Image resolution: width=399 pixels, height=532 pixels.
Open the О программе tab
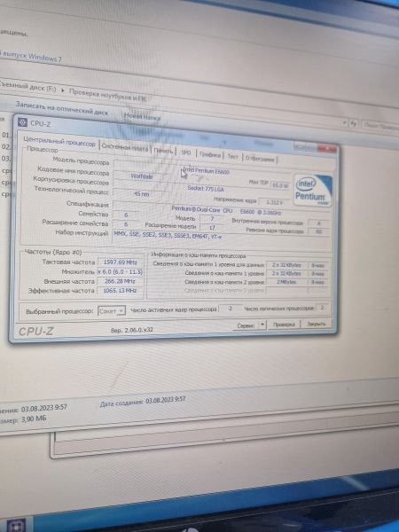coord(260,159)
